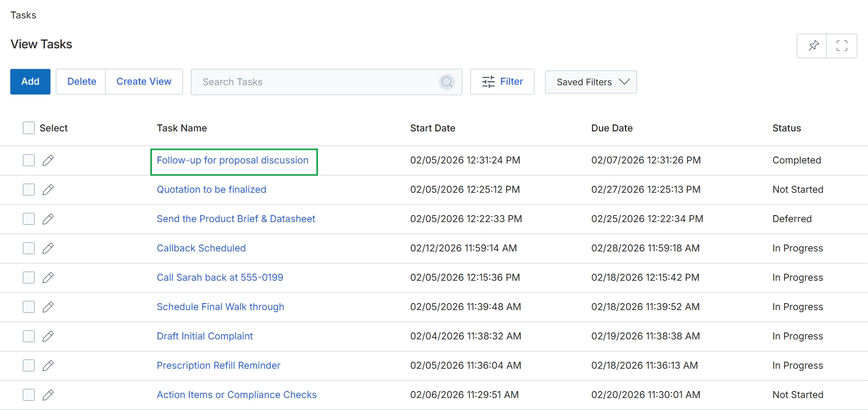Click the Not Started status for Quotation row
This screenshot has width=868, height=410.
797,190
